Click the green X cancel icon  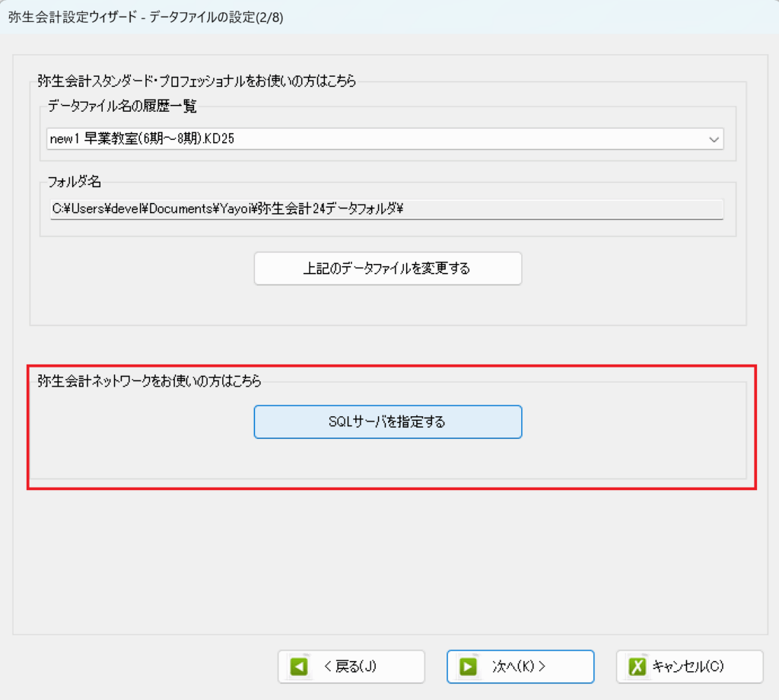coord(638,667)
